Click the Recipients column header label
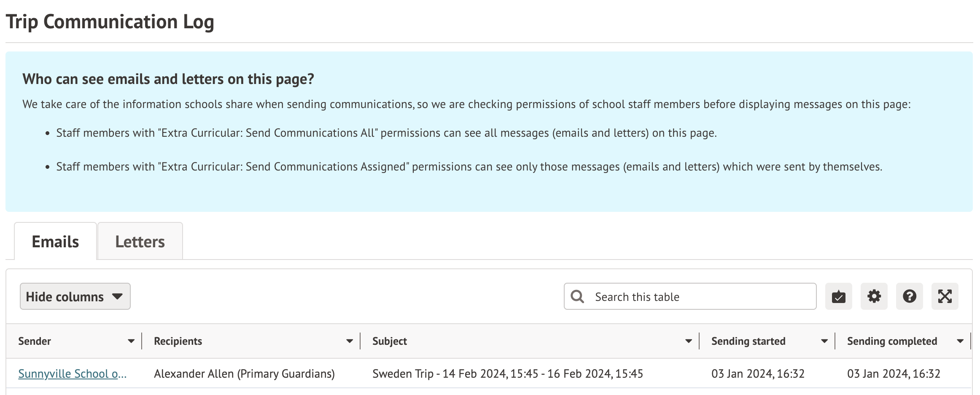 (178, 341)
